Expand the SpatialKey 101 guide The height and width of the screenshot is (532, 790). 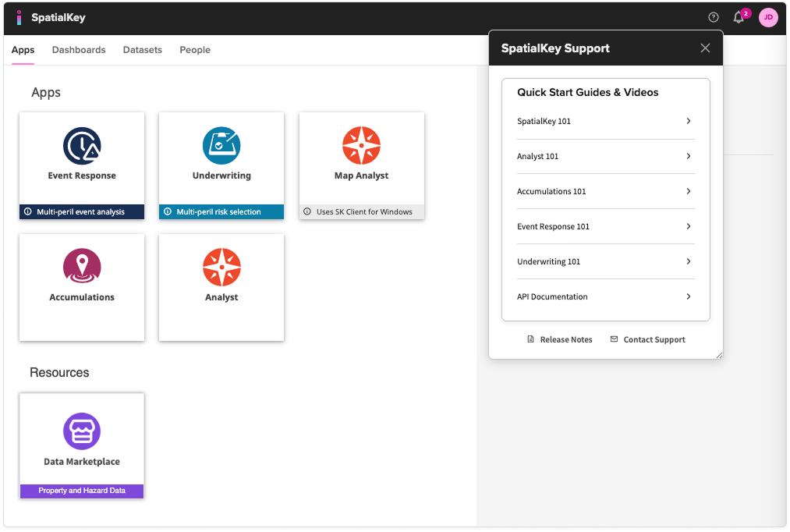tap(605, 122)
